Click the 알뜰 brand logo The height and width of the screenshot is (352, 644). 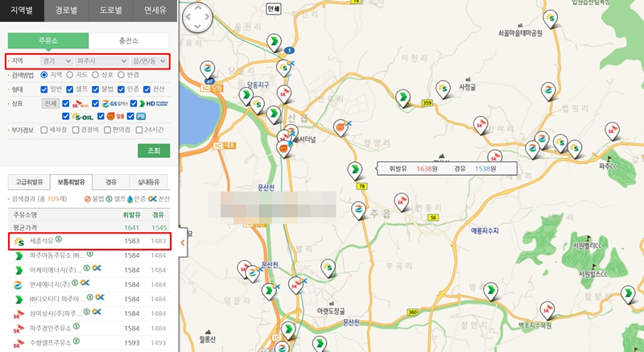(x=116, y=117)
